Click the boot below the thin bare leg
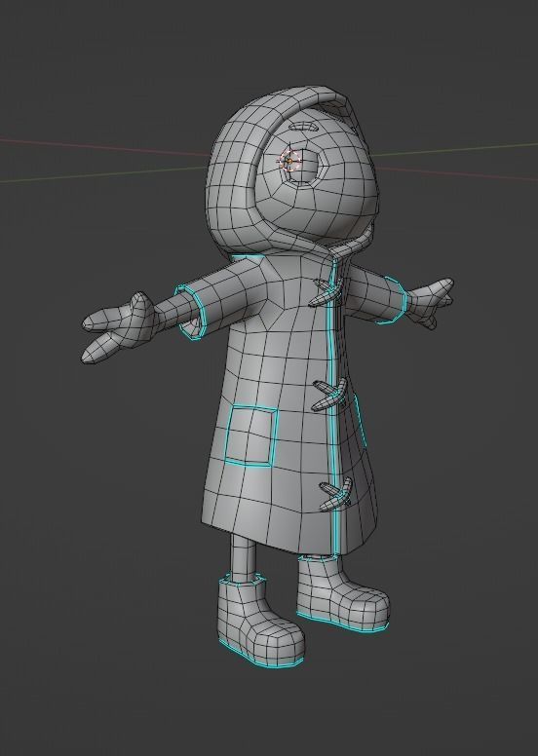538x756 pixels. 260,622
